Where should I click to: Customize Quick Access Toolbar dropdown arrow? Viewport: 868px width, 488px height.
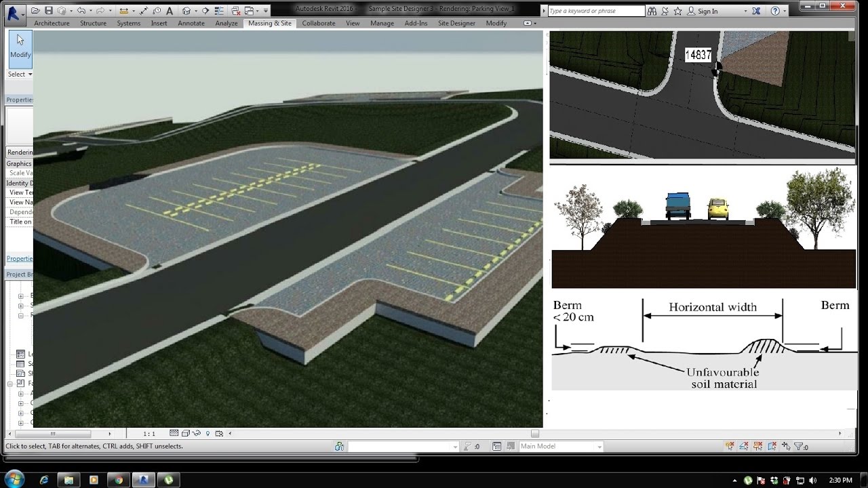[x=266, y=11]
